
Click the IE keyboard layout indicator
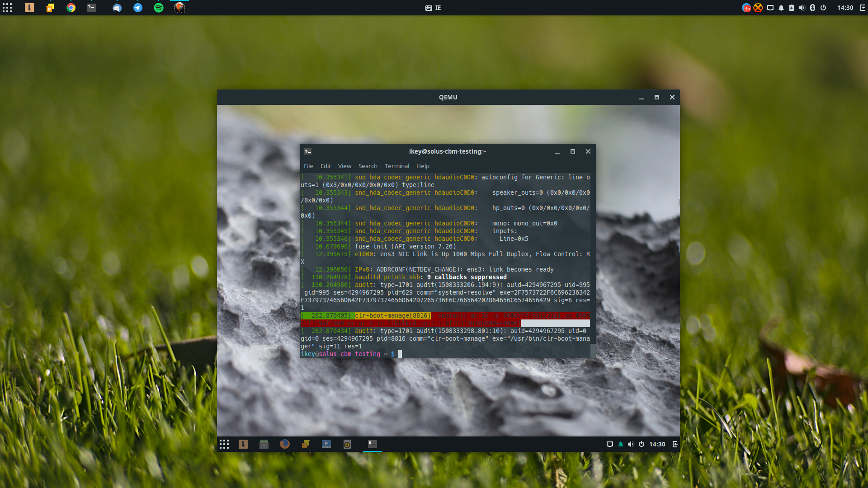[433, 8]
